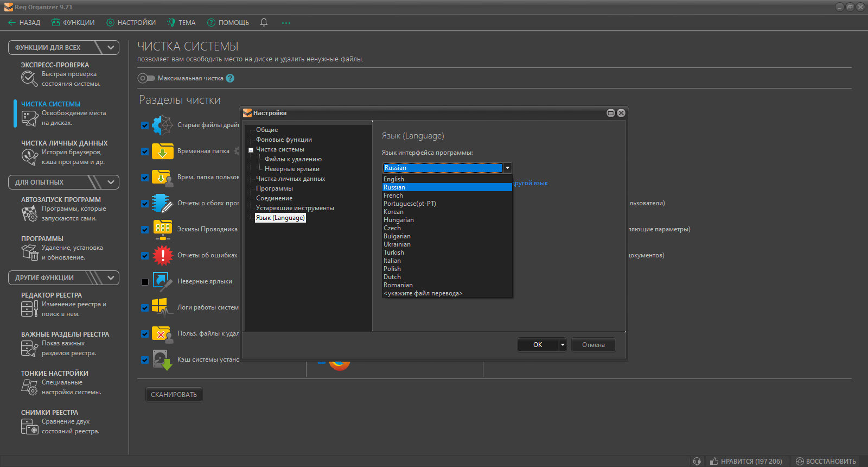Toggle the Максимальная чистка switch

click(x=146, y=78)
